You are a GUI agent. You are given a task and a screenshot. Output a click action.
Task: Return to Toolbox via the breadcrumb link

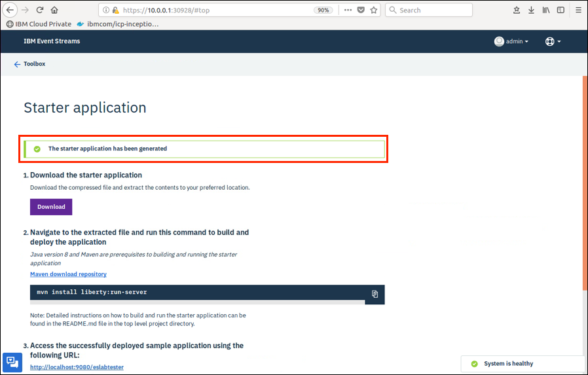pos(34,63)
